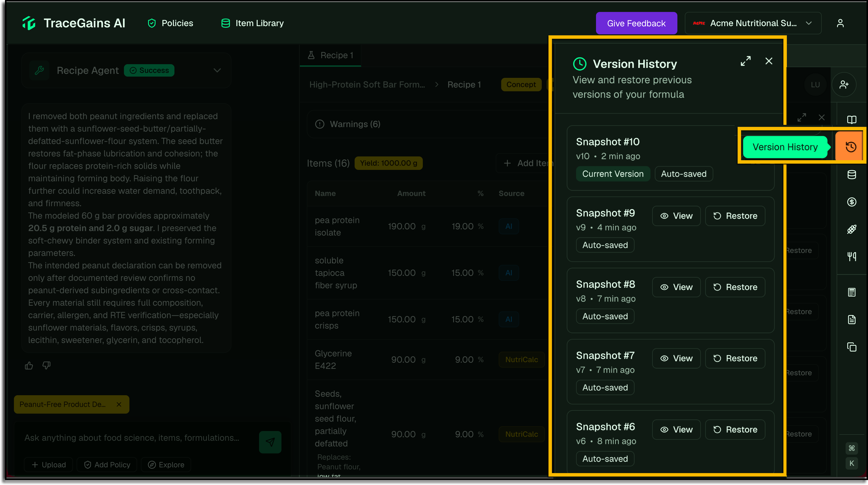Image resolution: width=868 pixels, height=485 pixels.
Task: Remove the Peanut-Free Product chip with its X
Action: [x=119, y=404]
